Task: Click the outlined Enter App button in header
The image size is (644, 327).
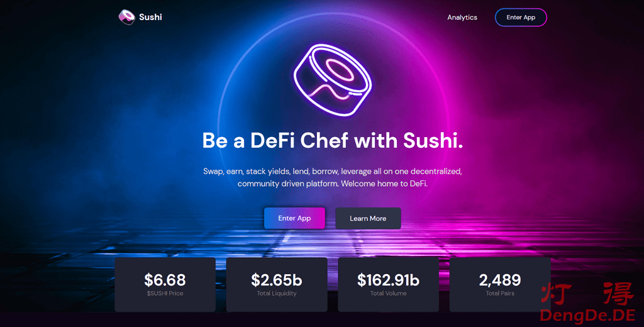Action: point(521,17)
